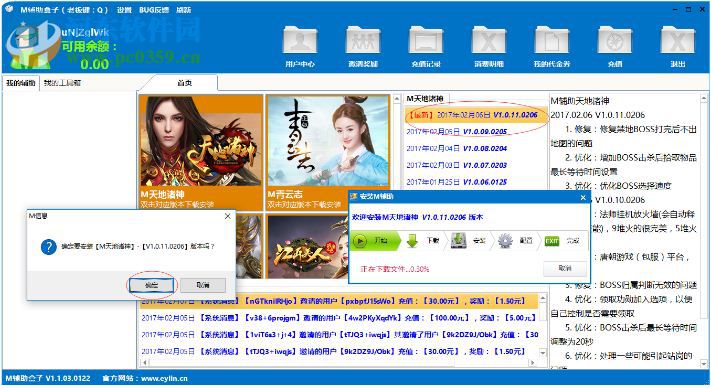Close the M提示 confirm dialog
The height and width of the screenshot is (388, 711).
point(228,216)
